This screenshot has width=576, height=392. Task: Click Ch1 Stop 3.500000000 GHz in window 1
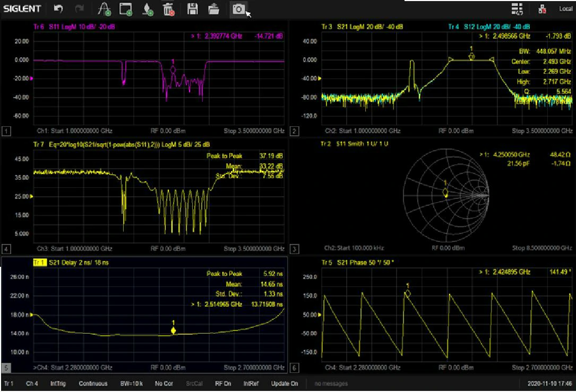point(254,131)
